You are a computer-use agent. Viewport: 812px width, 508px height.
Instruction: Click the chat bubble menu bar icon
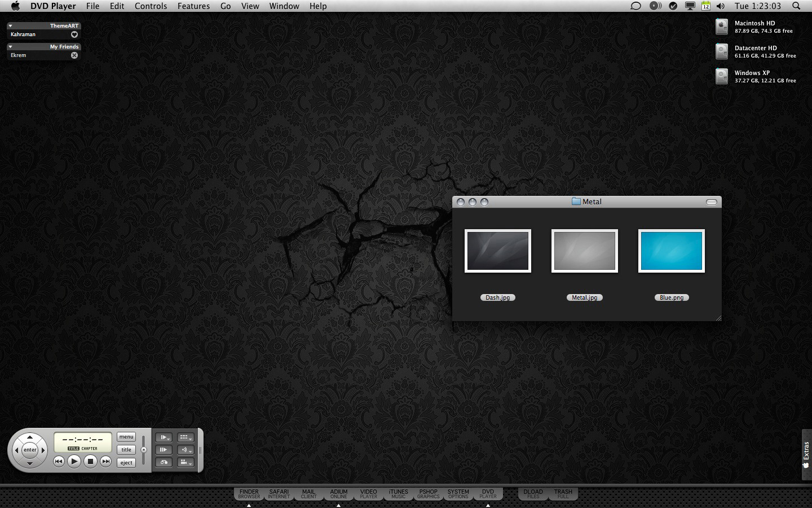coord(636,6)
